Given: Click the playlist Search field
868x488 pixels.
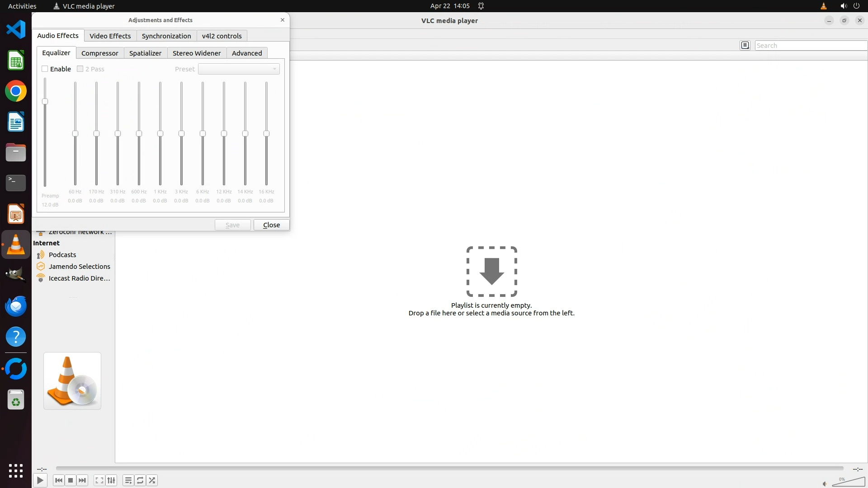Looking at the screenshot, I should tap(811, 45).
